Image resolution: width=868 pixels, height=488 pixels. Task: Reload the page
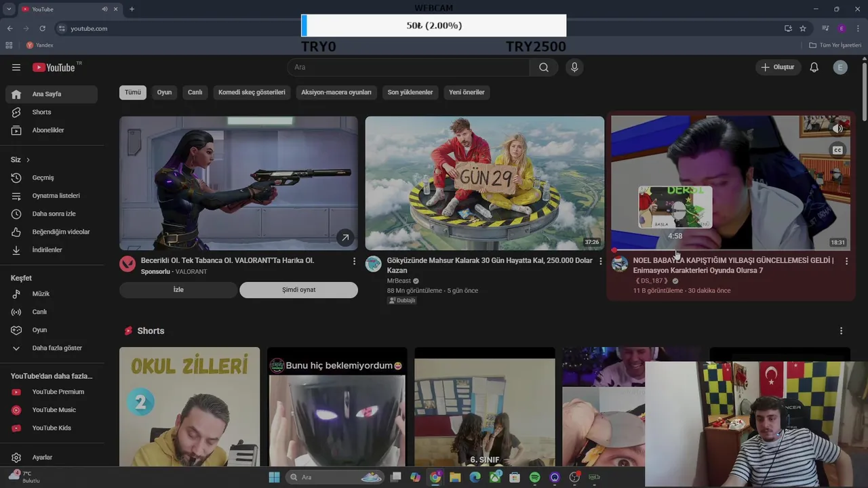pos(42,28)
